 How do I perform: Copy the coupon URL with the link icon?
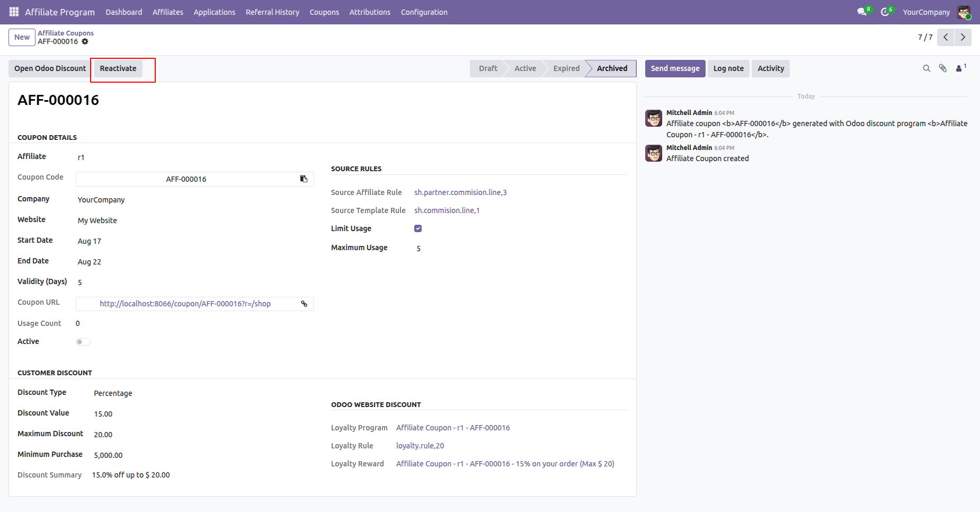click(304, 304)
